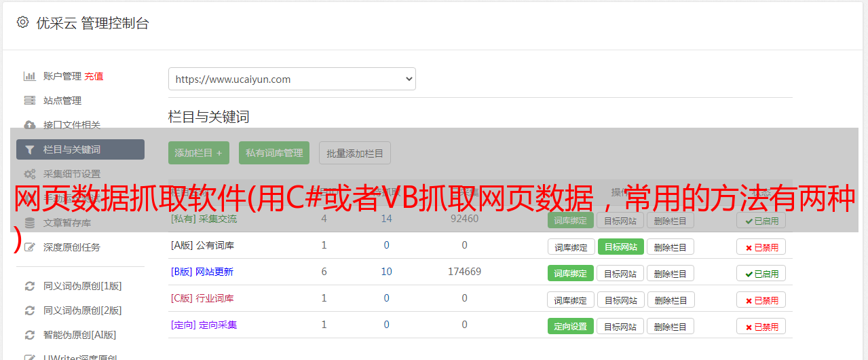Open [定向] 定向采集 column link
868x360 pixels.
click(204, 325)
